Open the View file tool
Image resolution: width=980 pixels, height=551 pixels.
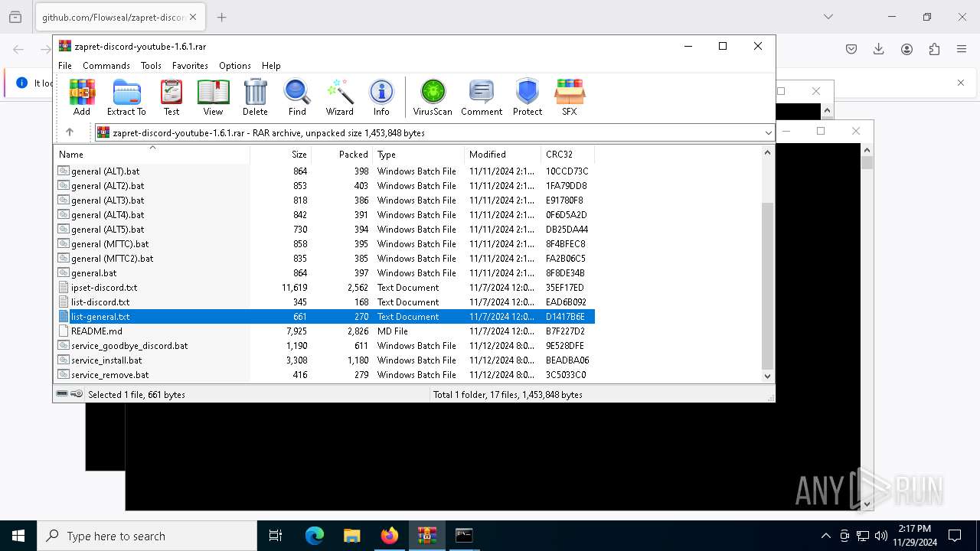213,97
